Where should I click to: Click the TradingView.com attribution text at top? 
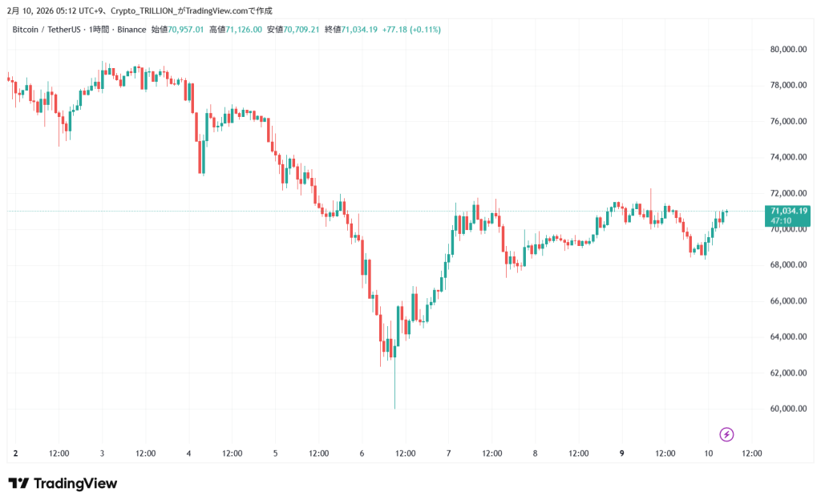(211, 10)
